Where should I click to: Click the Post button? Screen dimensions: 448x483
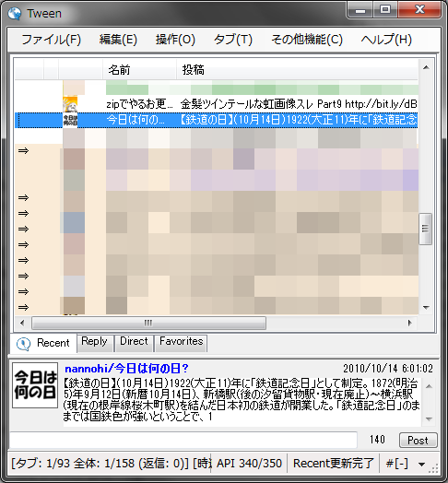418,441
